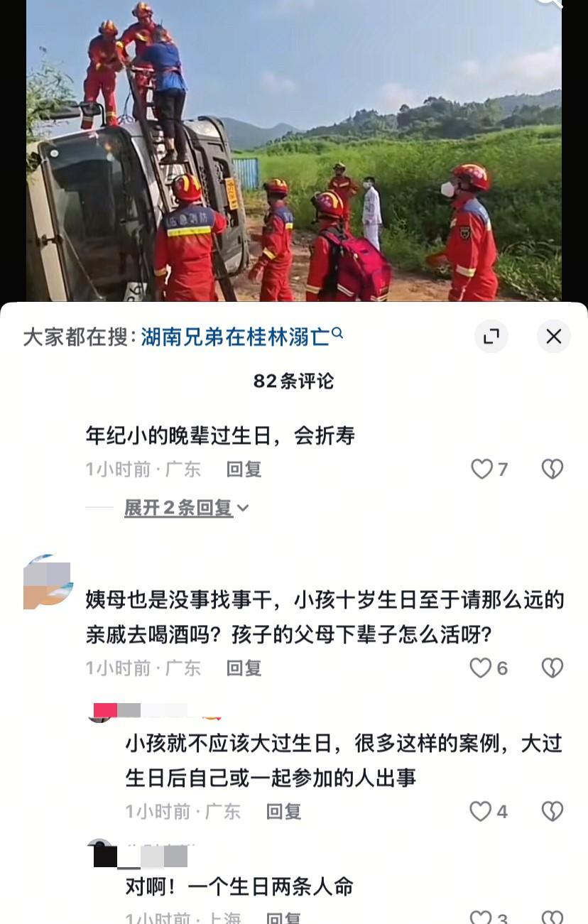Dislike the 姨母也是没事找事干 comment
588x924 pixels.
point(552,668)
